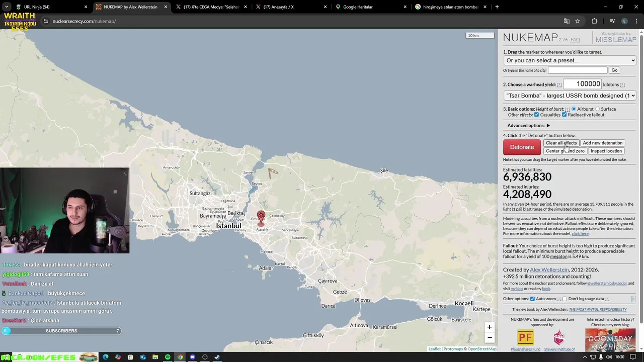The image size is (644, 362).
Task: Open Spotify from taskbar
Action: (x=168, y=357)
